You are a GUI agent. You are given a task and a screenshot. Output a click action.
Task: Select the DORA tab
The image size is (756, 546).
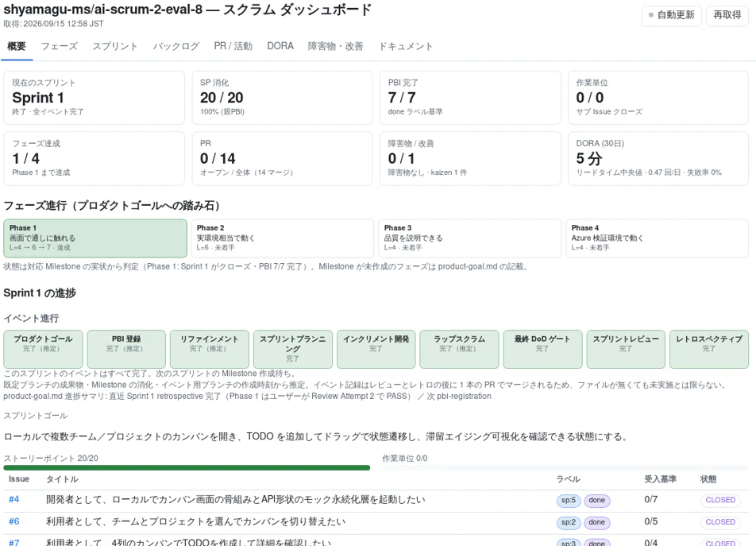(280, 46)
